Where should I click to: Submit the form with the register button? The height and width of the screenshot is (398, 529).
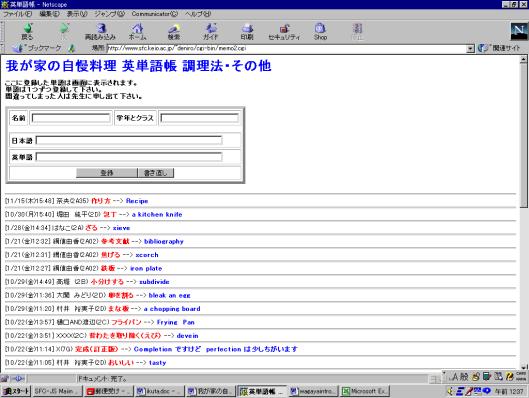pyautogui.click(x=107, y=173)
